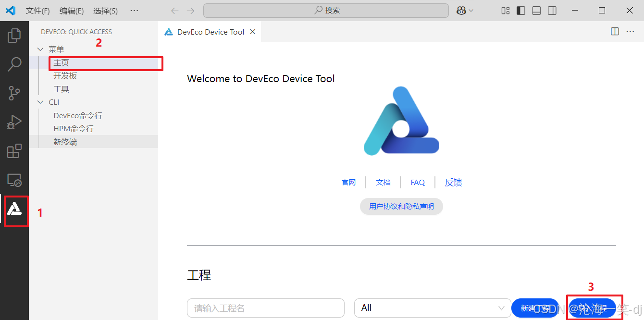
Task: Focus the 请输入工程名 input field
Action: pyautogui.click(x=266, y=308)
